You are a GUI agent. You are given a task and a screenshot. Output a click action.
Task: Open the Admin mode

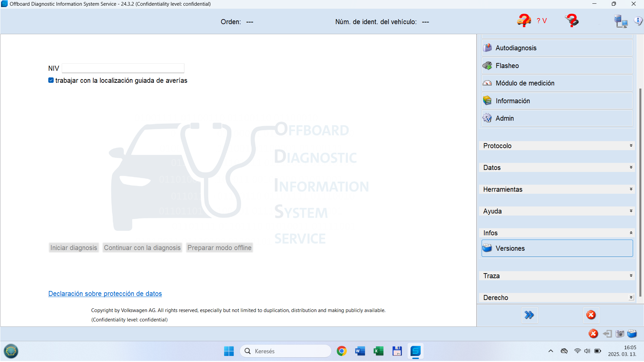[x=557, y=118]
